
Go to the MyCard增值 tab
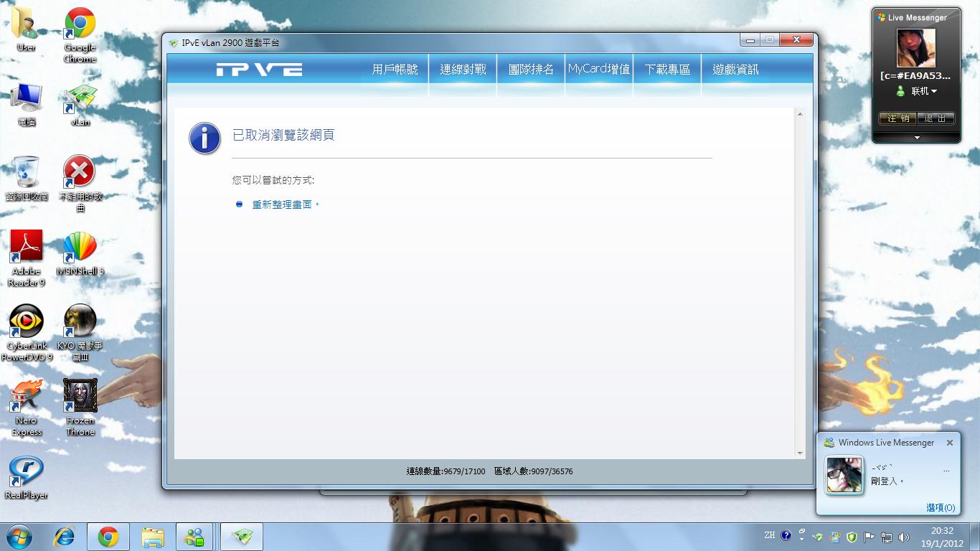click(x=599, y=70)
